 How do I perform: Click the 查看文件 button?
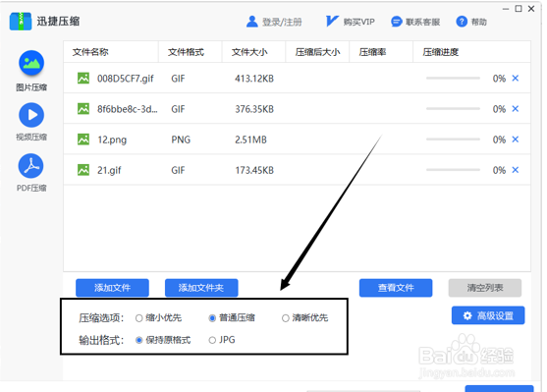(x=396, y=288)
